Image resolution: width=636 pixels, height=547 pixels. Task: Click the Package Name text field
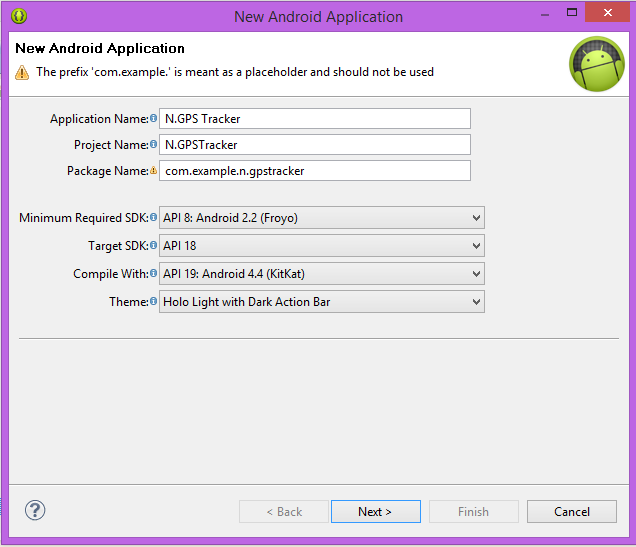[315, 171]
